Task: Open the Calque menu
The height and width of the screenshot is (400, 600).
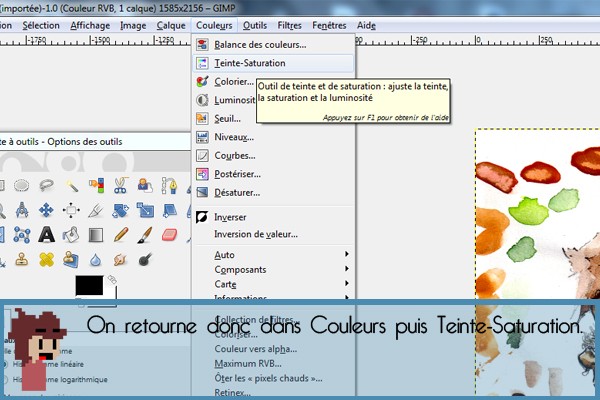Action: 171,26
